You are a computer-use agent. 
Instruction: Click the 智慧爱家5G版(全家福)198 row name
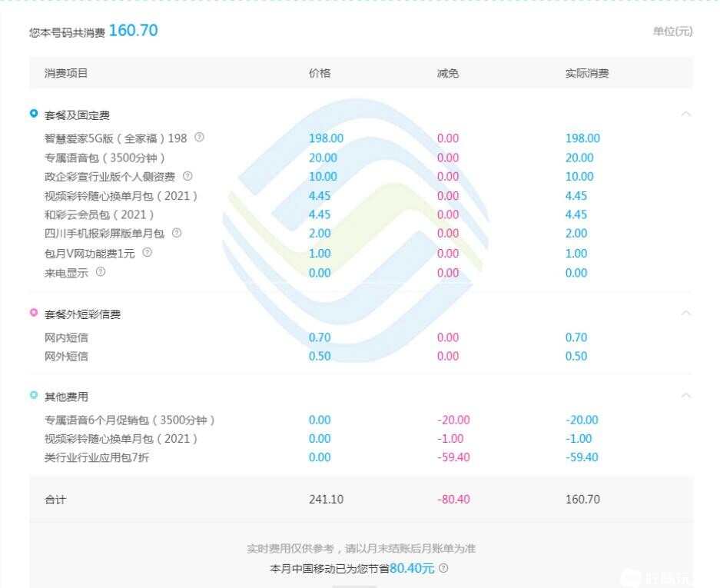click(x=116, y=138)
